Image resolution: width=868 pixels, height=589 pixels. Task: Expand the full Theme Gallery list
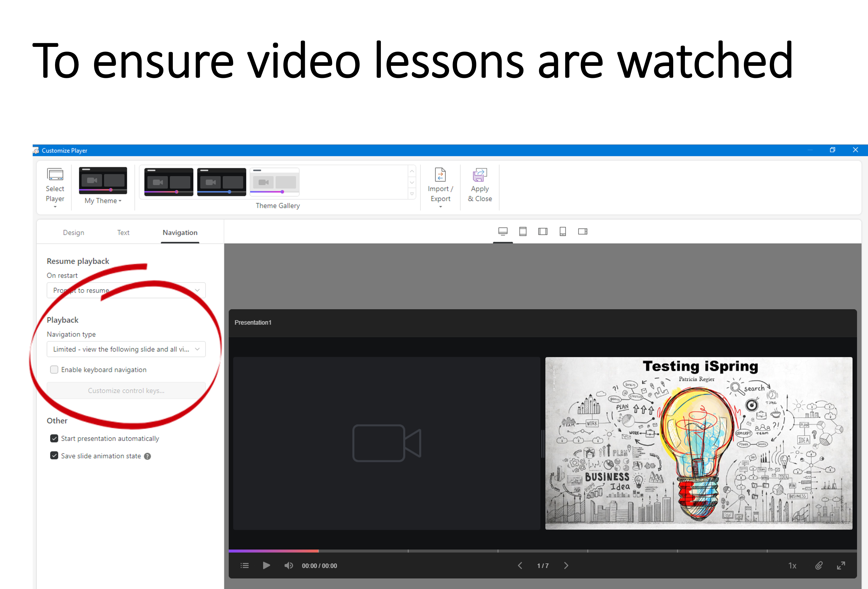pos(411,194)
